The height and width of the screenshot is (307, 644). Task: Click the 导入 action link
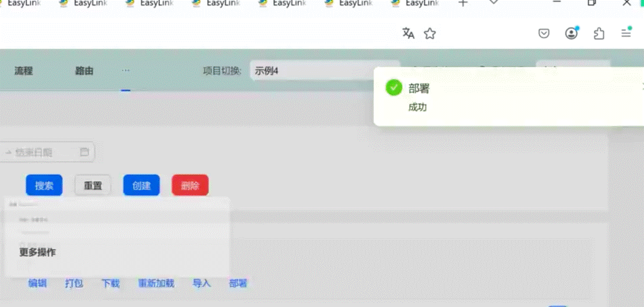(x=201, y=284)
